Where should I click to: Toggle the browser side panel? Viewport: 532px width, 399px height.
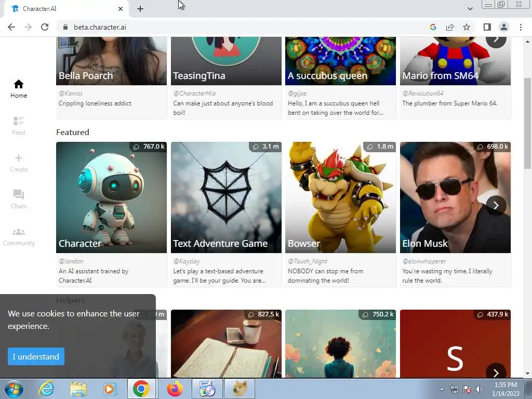pyautogui.click(x=487, y=27)
